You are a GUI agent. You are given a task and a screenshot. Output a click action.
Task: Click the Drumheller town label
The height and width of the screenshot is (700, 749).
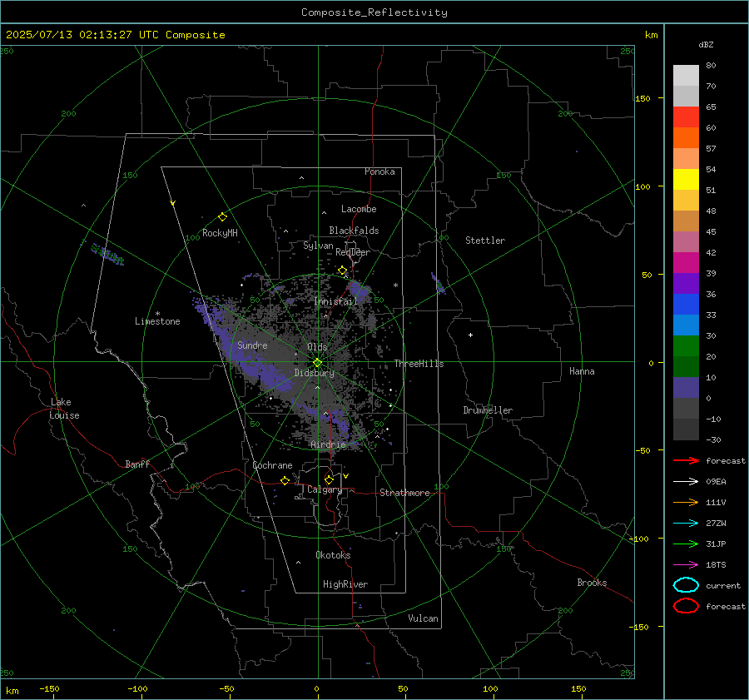488,410
